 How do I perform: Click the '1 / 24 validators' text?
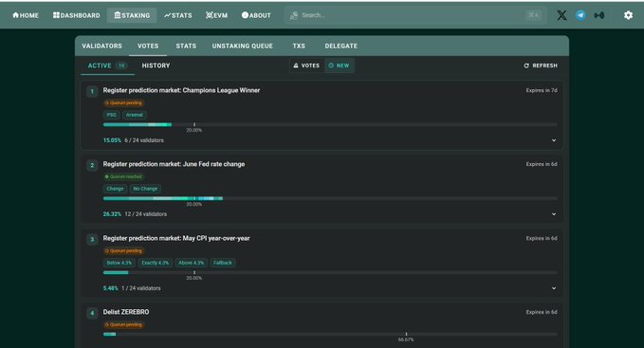pos(141,288)
